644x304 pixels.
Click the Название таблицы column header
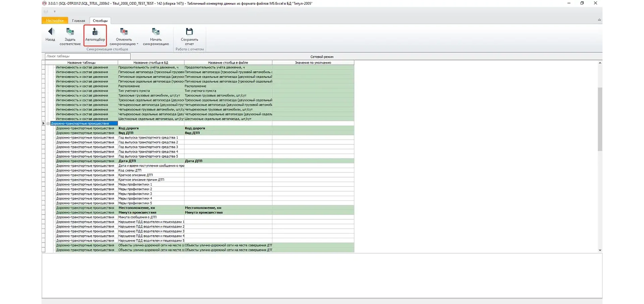(x=81, y=63)
